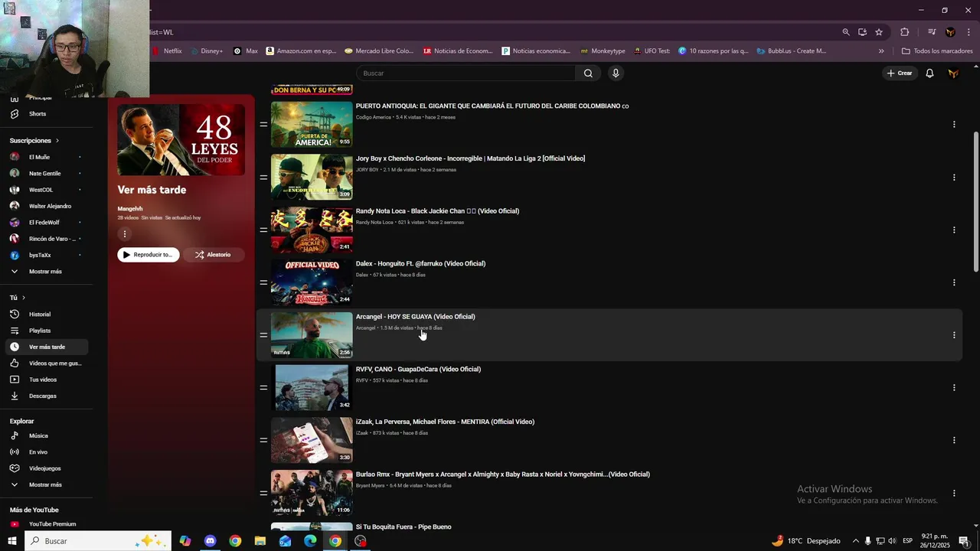The height and width of the screenshot is (551, 980).
Task: Grab reorder handle of Arcangel video
Action: (x=263, y=334)
